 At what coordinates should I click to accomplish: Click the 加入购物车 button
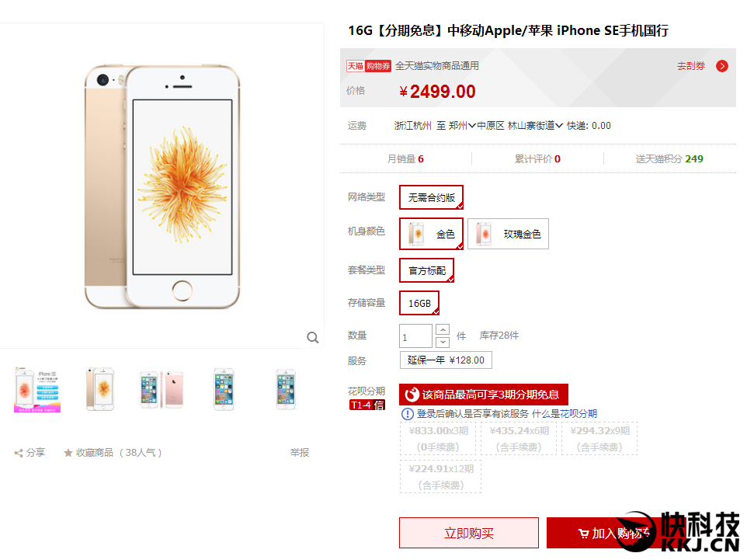click(613, 533)
